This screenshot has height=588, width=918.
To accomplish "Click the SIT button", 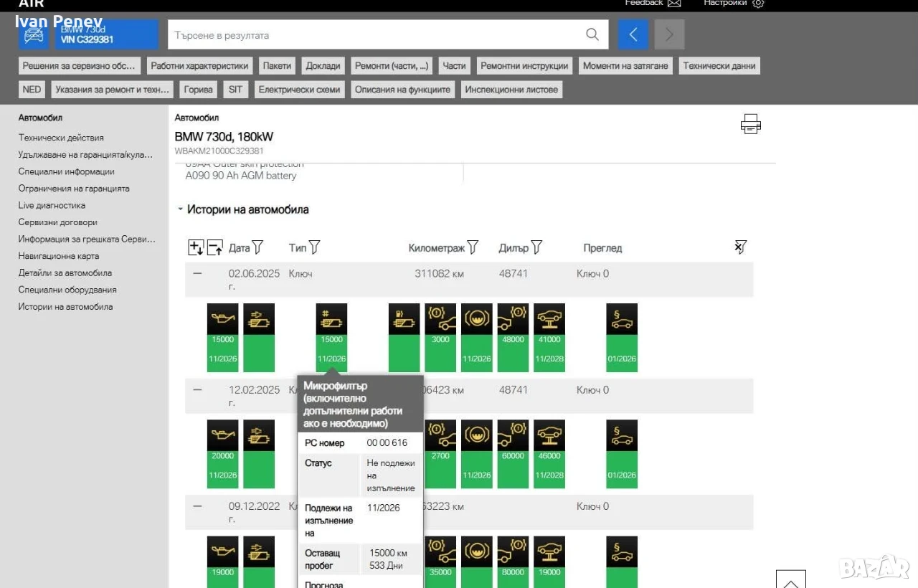I will [235, 90].
